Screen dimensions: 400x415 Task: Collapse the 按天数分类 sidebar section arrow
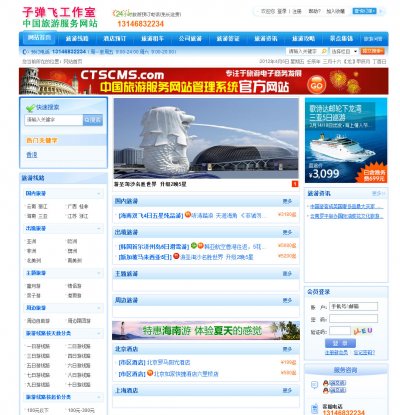[x=99, y=333]
